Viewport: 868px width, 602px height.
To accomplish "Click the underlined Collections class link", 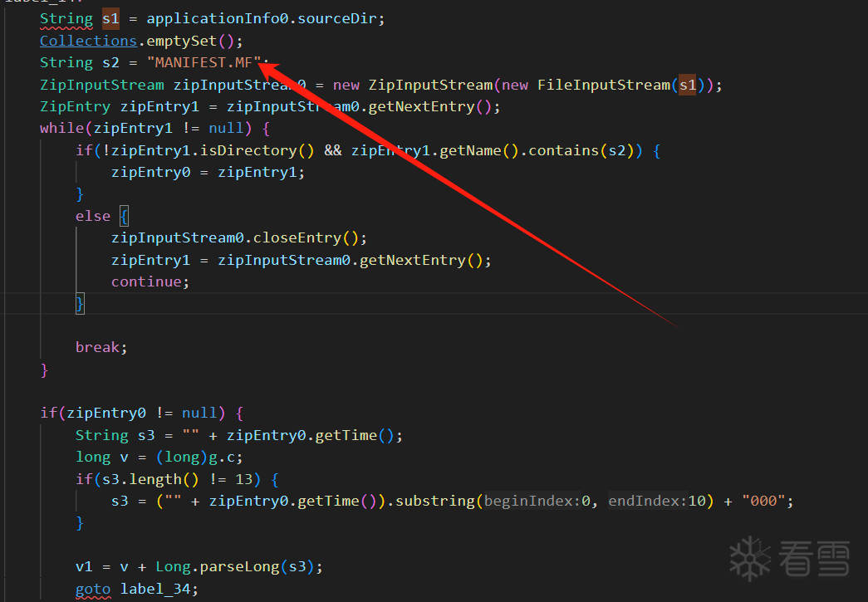I will click(89, 41).
